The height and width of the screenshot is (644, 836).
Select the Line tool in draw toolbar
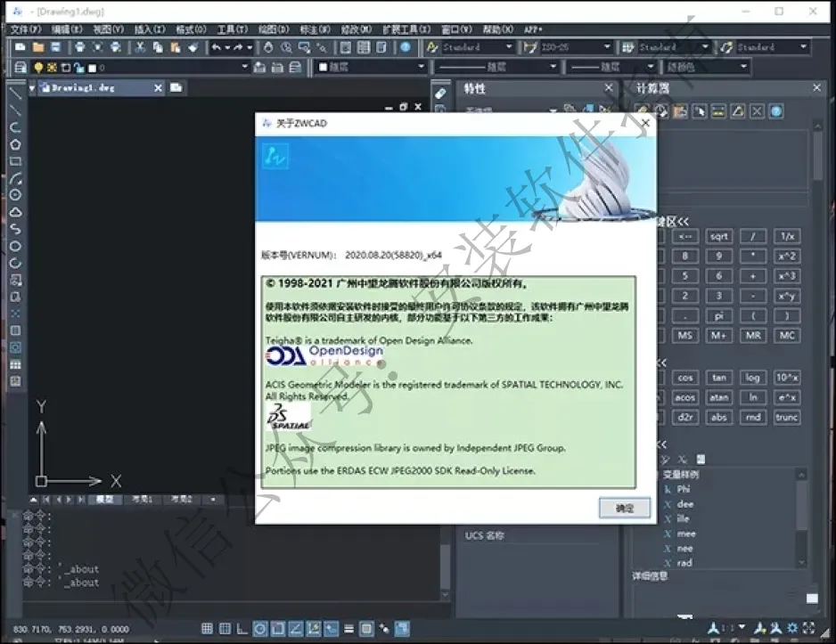[x=15, y=94]
